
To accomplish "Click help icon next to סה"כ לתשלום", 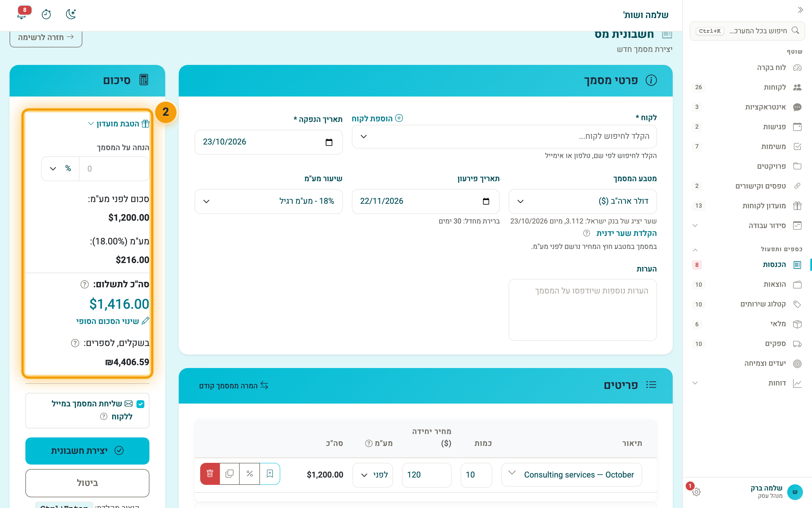I will (x=85, y=284).
